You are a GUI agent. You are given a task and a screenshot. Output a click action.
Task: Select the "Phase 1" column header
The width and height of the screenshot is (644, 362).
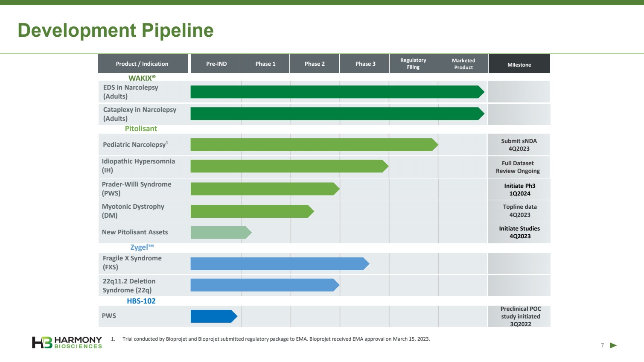click(265, 64)
